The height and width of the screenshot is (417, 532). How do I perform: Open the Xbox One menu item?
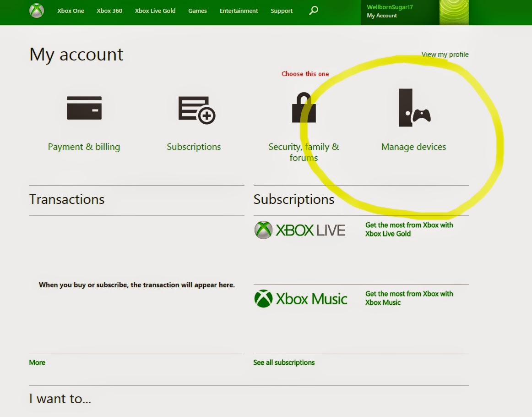[71, 11]
